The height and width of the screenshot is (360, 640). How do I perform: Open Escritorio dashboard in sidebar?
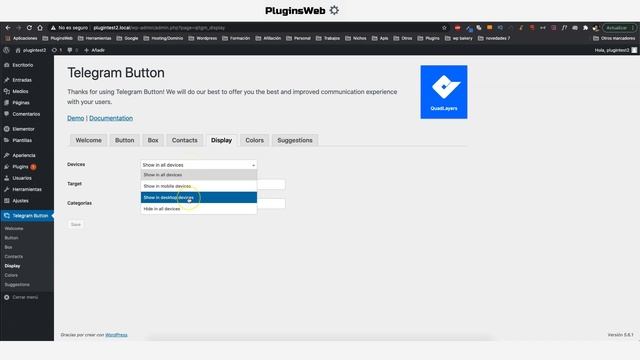coord(22,65)
